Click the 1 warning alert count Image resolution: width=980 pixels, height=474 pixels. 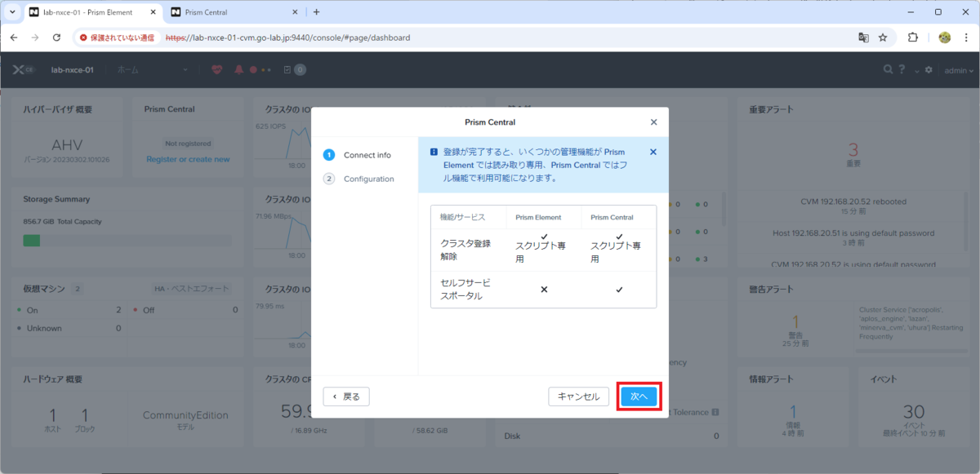click(x=795, y=322)
